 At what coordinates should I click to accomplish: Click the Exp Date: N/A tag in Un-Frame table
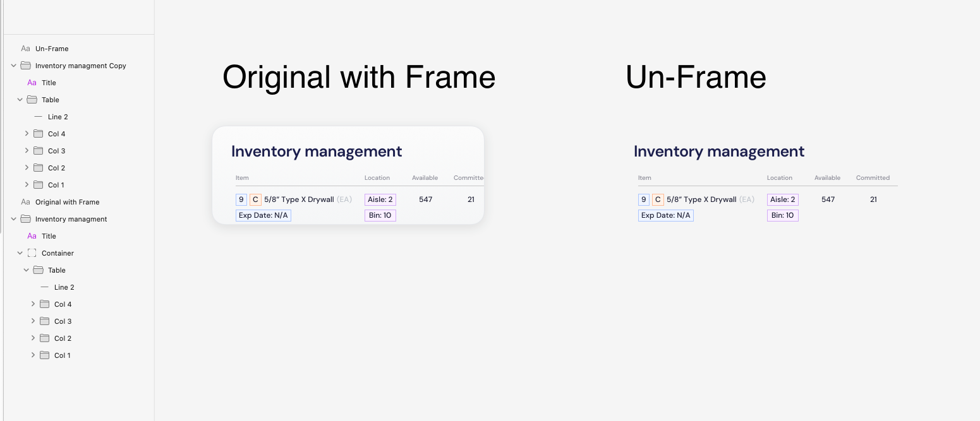pyautogui.click(x=665, y=215)
